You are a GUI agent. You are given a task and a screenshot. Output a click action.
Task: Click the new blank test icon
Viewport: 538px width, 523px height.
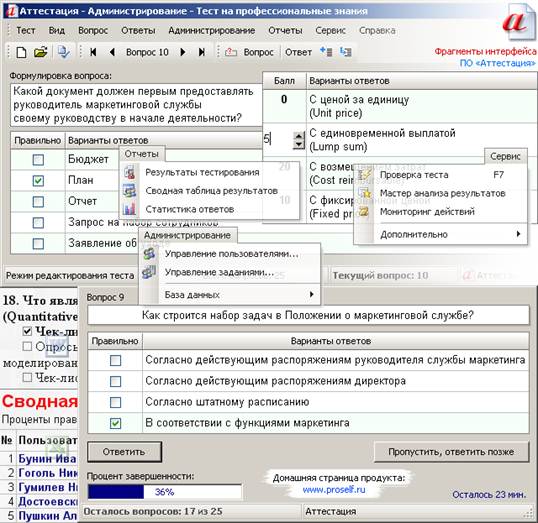pyautogui.click(x=21, y=52)
